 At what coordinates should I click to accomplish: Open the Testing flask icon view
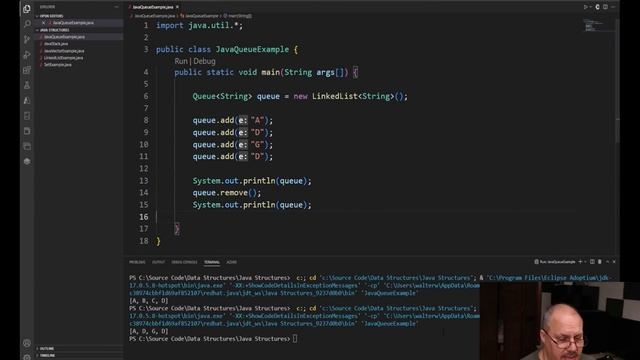pos(27,85)
